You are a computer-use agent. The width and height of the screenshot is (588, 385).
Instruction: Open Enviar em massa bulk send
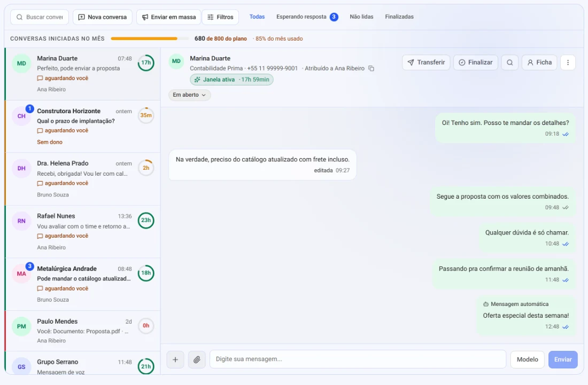pos(168,17)
